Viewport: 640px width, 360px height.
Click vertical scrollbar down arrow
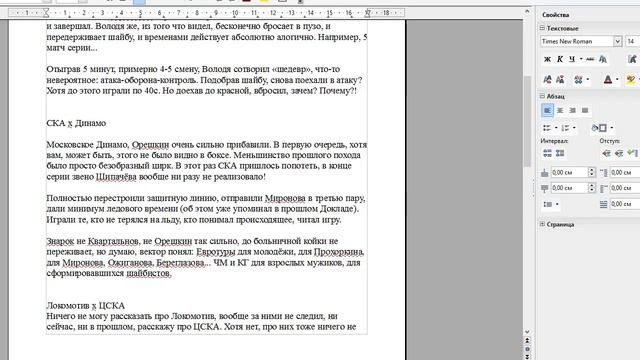pos(527,332)
